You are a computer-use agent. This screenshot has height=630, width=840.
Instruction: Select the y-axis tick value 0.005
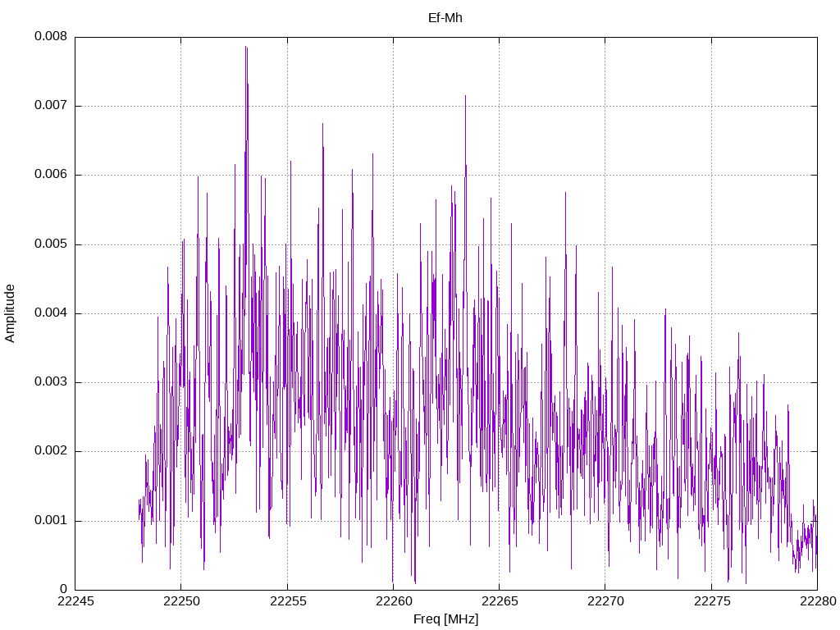pyautogui.click(x=51, y=244)
